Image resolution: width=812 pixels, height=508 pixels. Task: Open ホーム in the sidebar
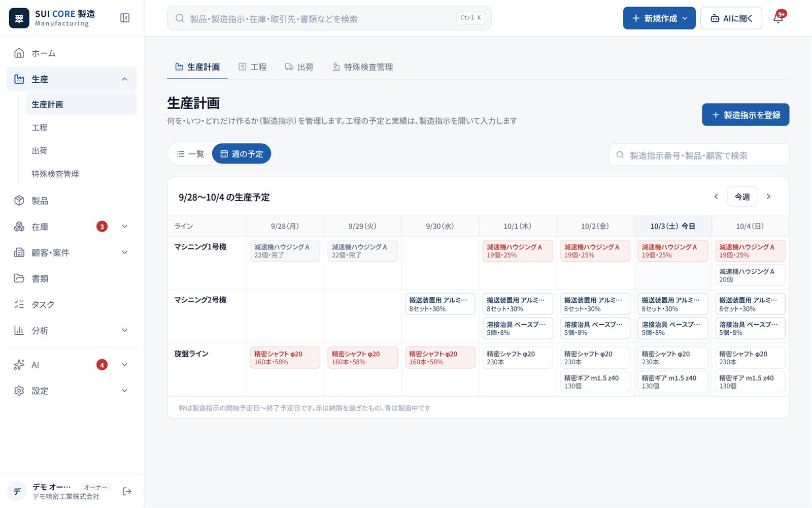click(x=72, y=53)
